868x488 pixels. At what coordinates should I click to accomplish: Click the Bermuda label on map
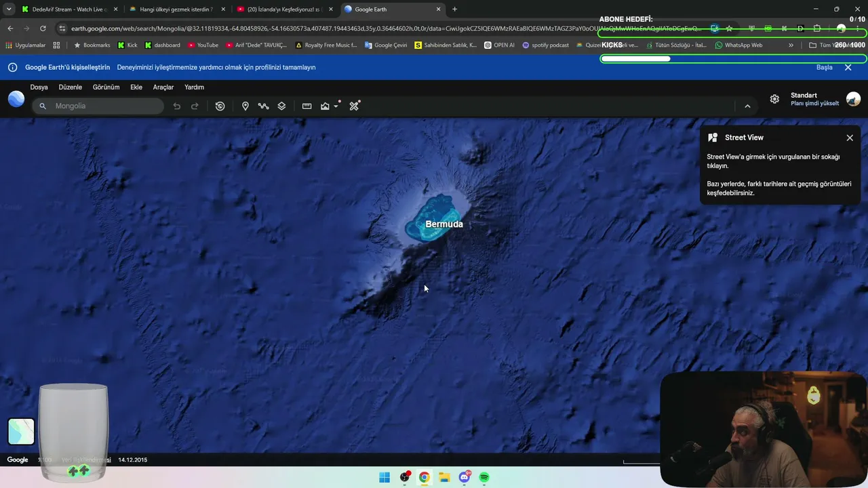(x=444, y=224)
